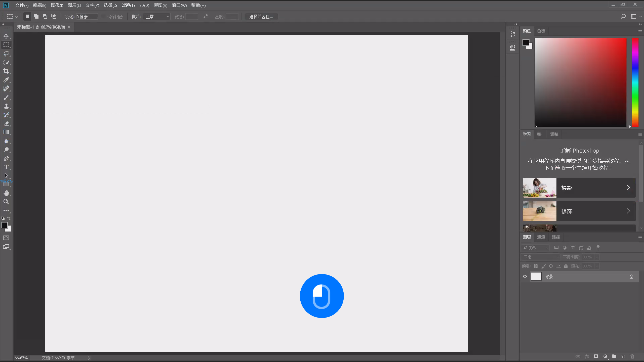Select the Pen tool

click(6, 158)
